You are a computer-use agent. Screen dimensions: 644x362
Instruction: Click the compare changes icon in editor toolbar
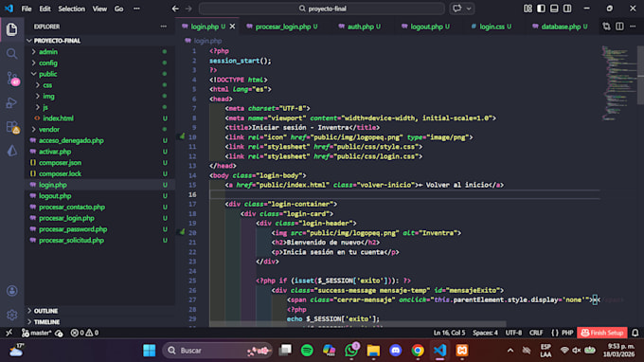pyautogui.click(x=606, y=27)
